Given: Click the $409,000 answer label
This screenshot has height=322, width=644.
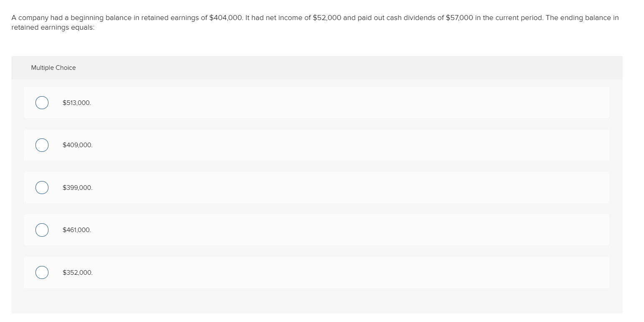Looking at the screenshot, I should (78, 145).
